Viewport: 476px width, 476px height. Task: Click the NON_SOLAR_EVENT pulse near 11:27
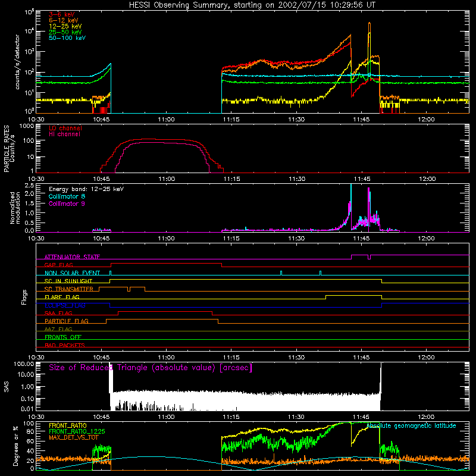click(281, 273)
